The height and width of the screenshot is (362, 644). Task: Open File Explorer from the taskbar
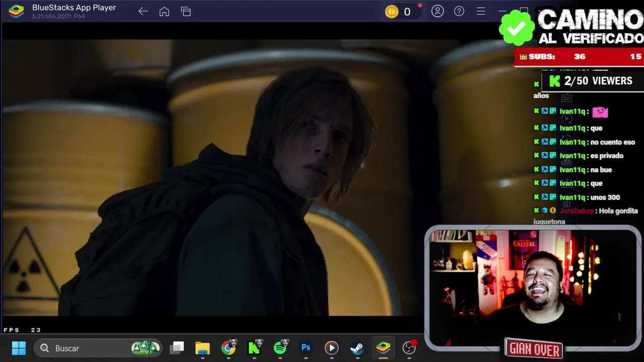(203, 348)
